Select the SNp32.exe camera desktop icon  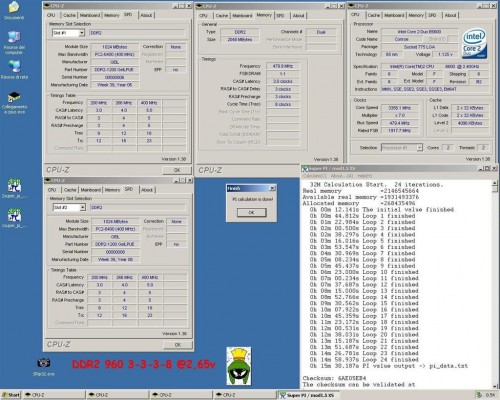tap(44, 367)
